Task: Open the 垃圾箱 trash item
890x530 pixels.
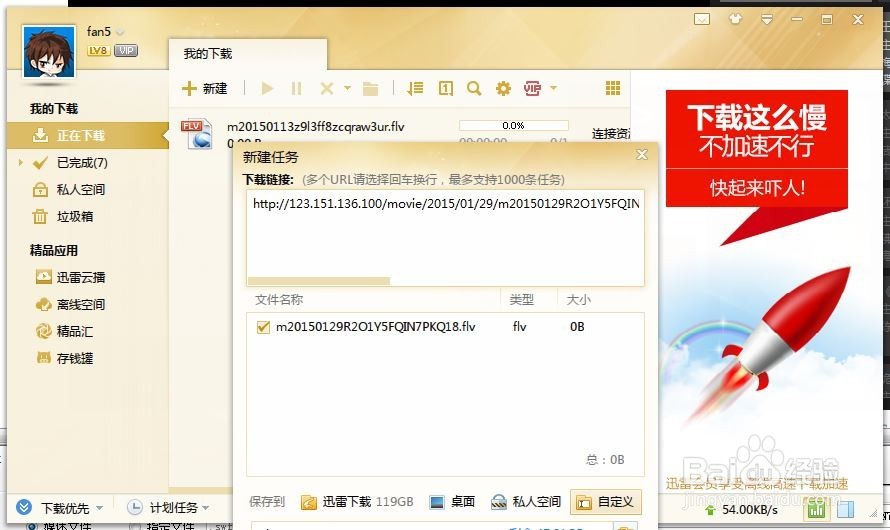Action: pos(74,216)
